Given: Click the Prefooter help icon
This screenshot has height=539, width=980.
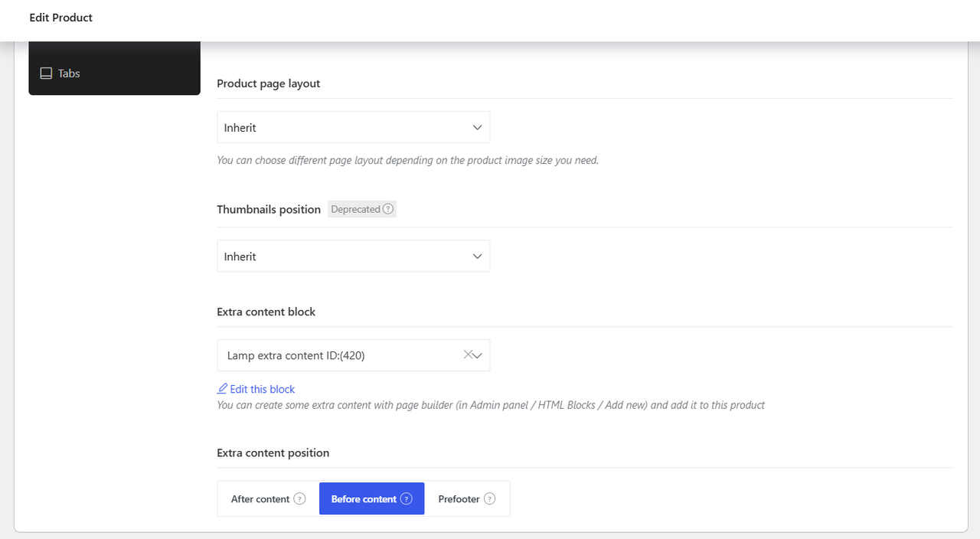Looking at the screenshot, I should 489,498.
